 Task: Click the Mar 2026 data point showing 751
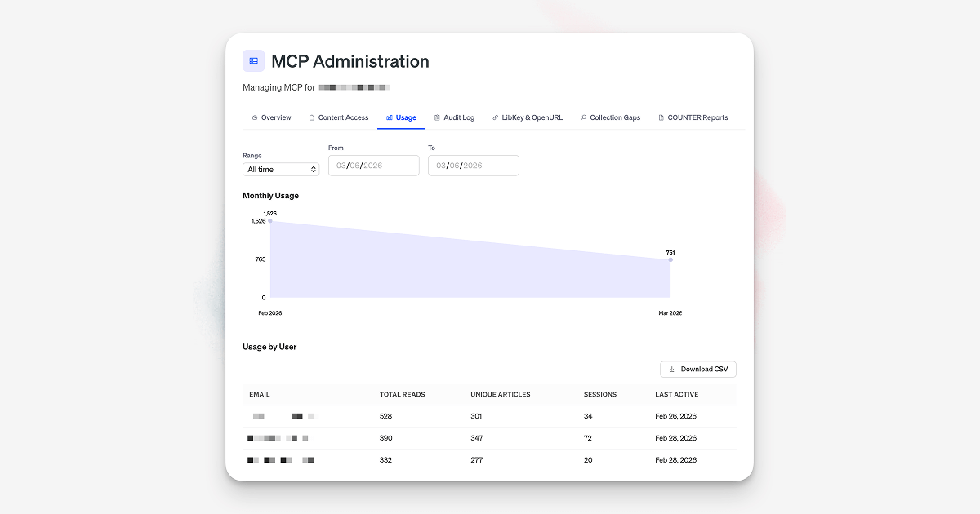(670, 261)
